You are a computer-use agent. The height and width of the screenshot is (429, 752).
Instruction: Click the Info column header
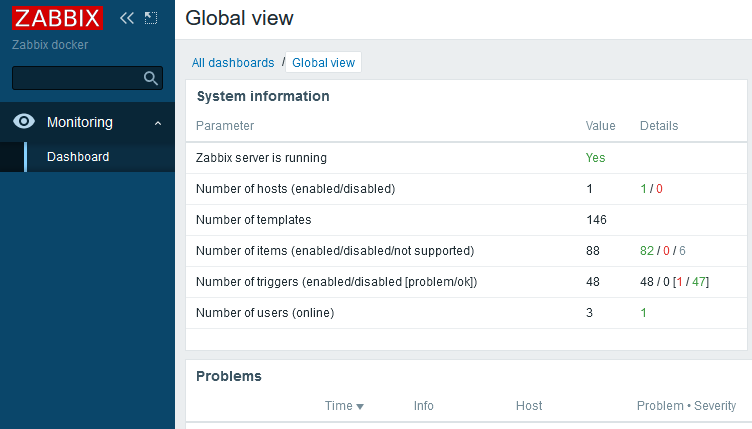click(423, 406)
